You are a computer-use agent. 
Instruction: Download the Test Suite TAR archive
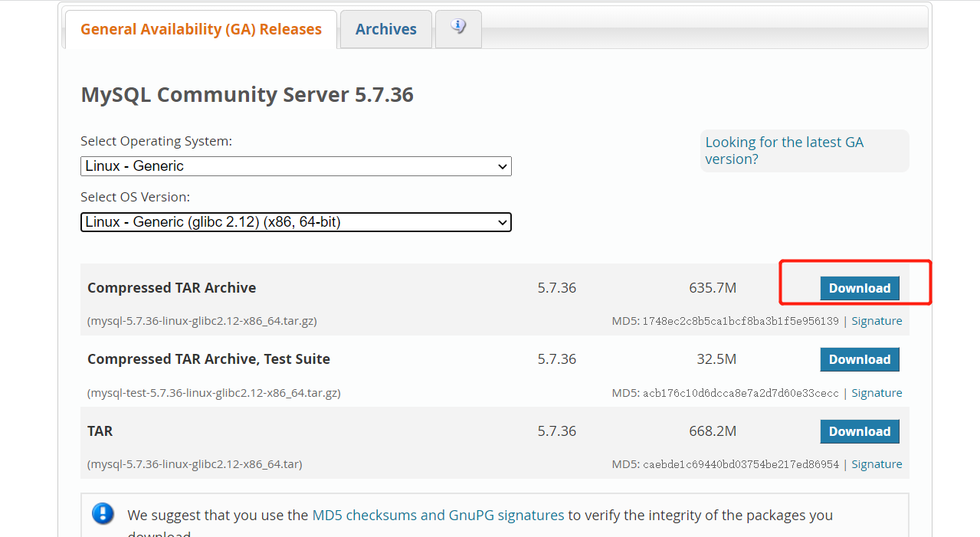click(x=860, y=359)
